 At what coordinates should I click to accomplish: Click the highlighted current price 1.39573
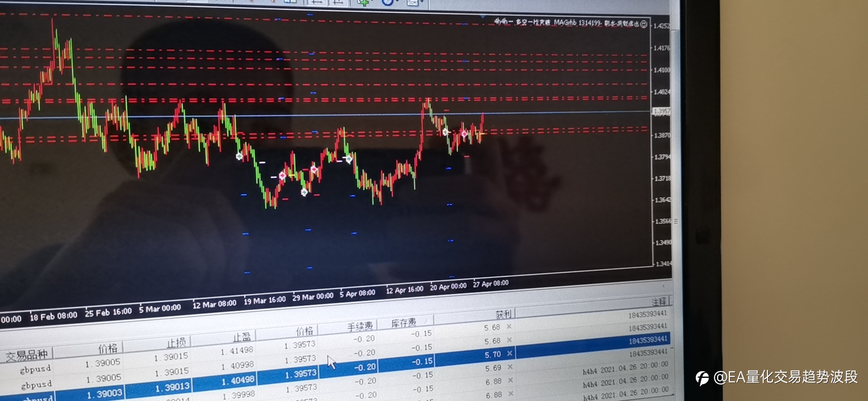click(301, 374)
